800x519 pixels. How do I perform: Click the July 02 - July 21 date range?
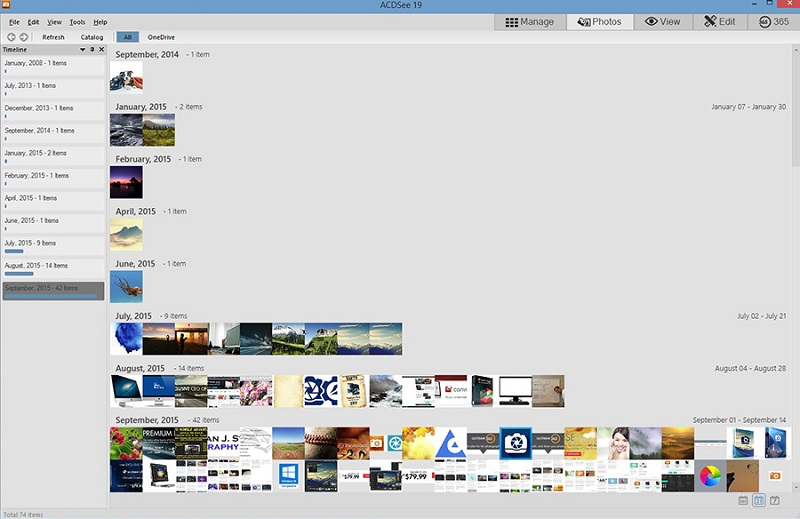[x=761, y=316]
